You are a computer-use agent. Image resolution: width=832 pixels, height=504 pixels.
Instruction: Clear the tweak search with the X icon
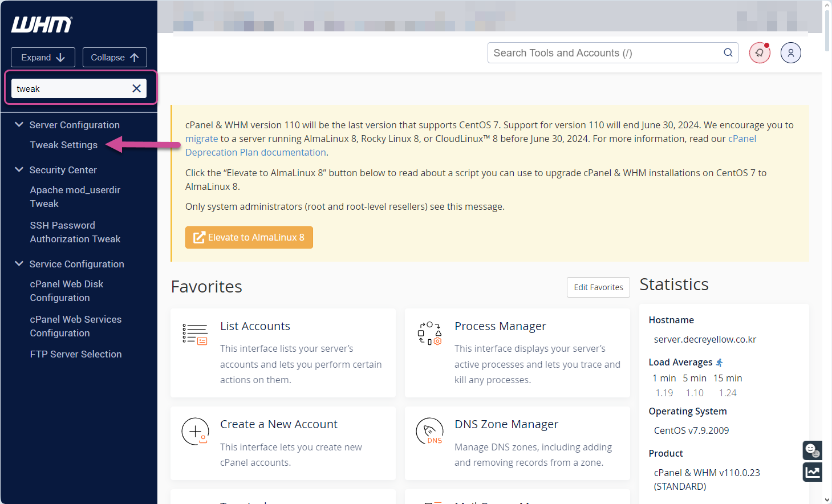point(136,88)
